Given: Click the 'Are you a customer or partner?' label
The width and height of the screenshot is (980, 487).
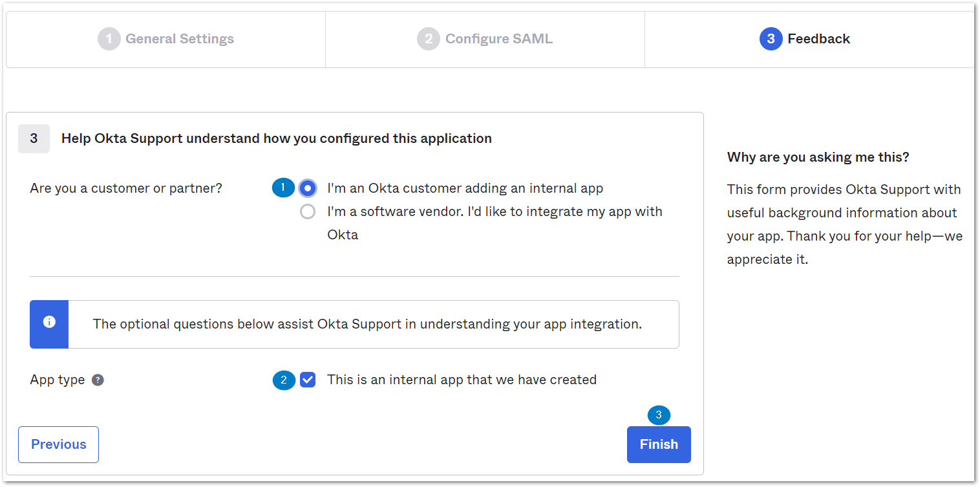Looking at the screenshot, I should pos(126,188).
